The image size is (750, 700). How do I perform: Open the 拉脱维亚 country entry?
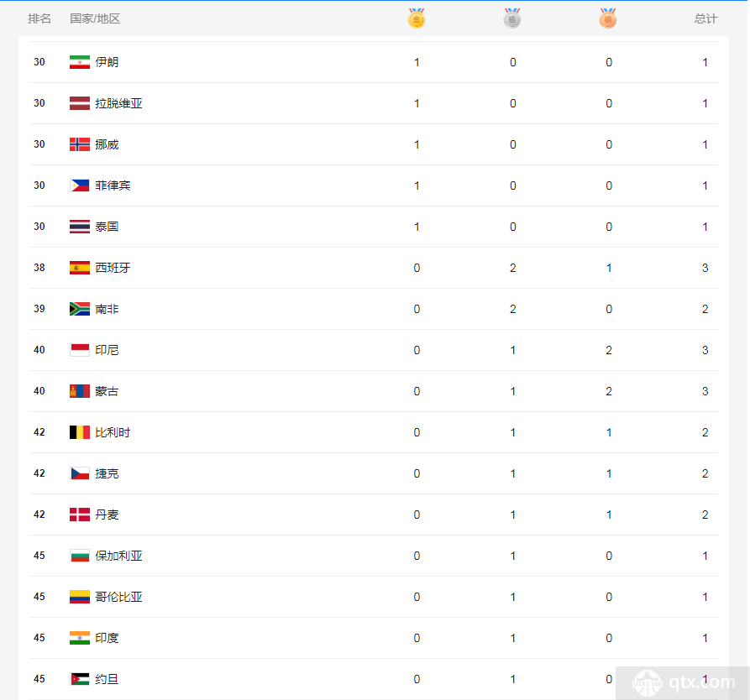118,103
